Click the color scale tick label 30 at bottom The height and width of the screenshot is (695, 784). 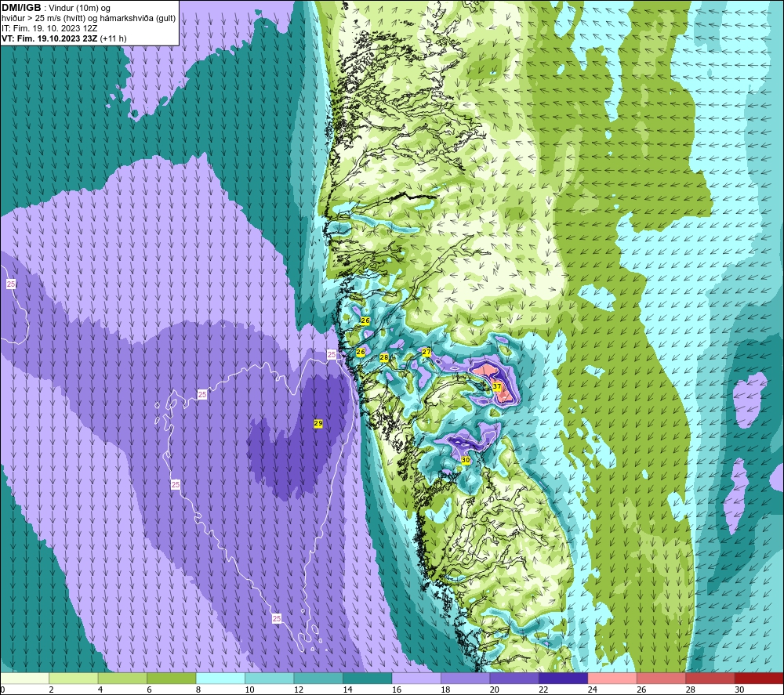tap(739, 690)
